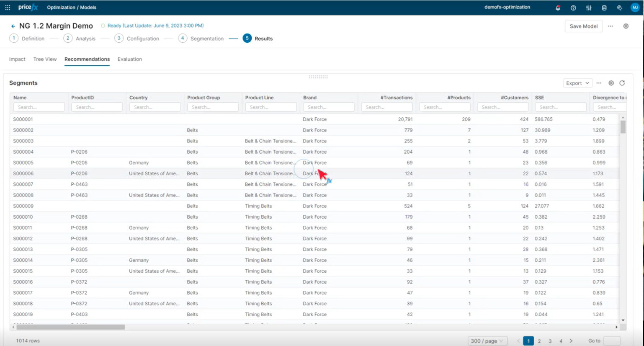
Task: Open the model settings gear icon
Action: point(626,26)
